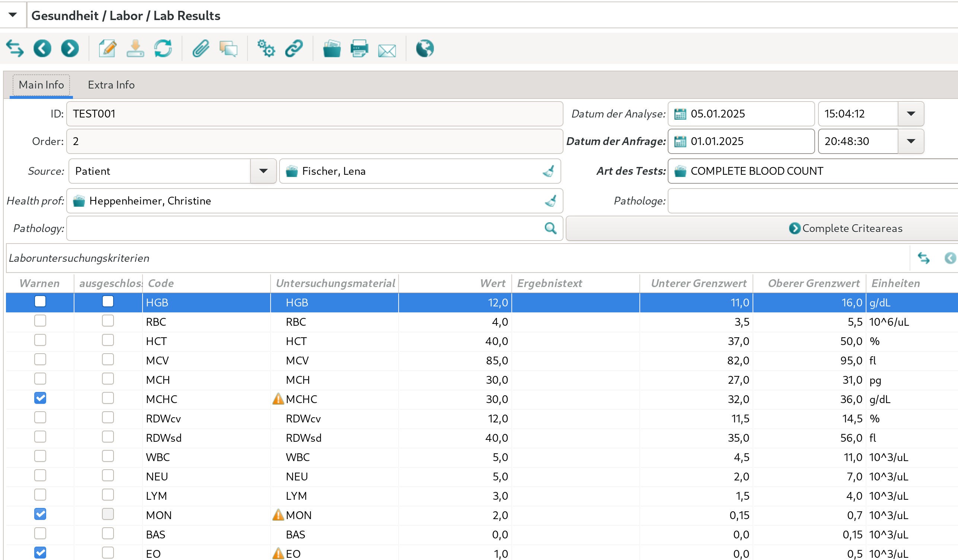Switch to the Extra Info tab
Image resolution: width=958 pixels, height=560 pixels.
click(111, 85)
